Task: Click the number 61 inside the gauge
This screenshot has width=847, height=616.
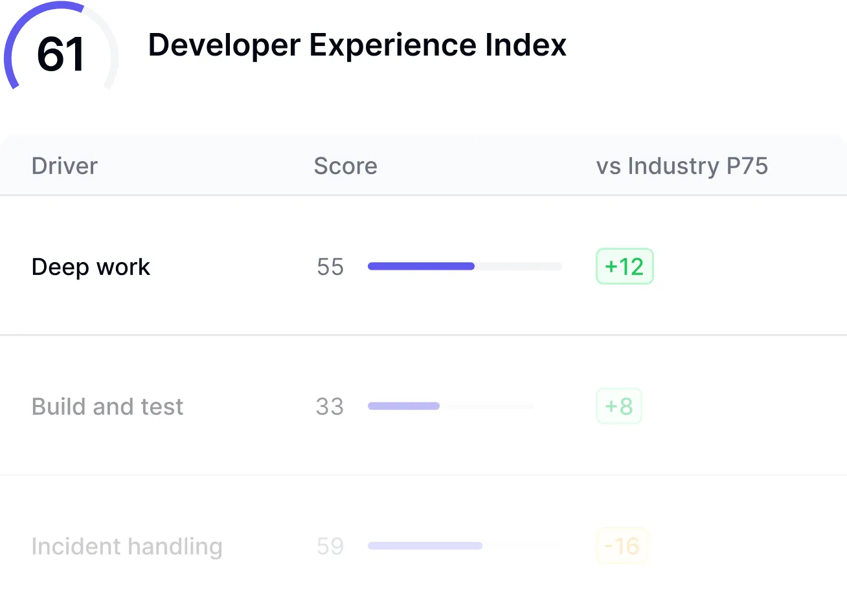Action: (60, 54)
